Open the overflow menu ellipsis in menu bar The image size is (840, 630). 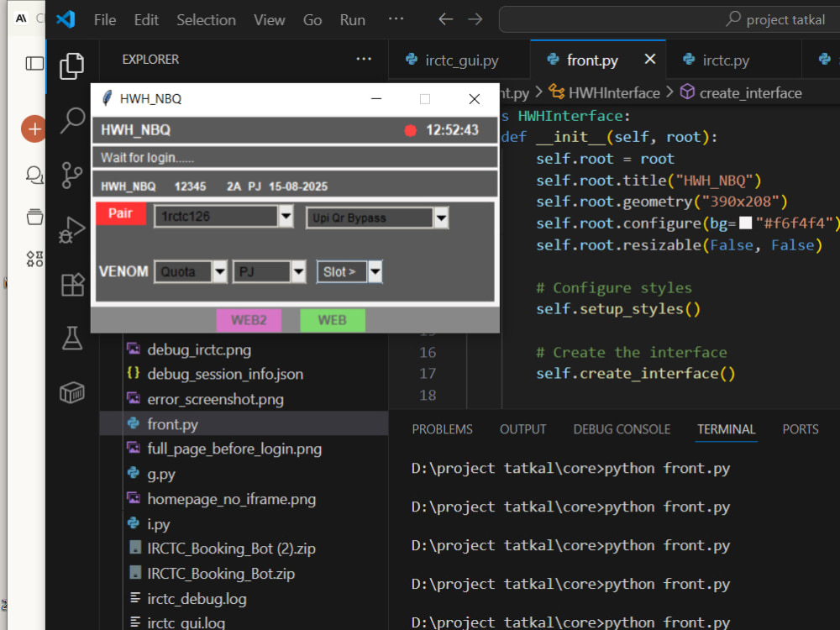[x=396, y=18]
